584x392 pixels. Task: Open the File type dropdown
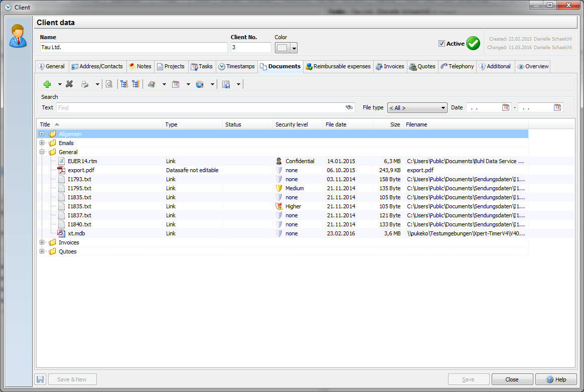click(x=417, y=108)
